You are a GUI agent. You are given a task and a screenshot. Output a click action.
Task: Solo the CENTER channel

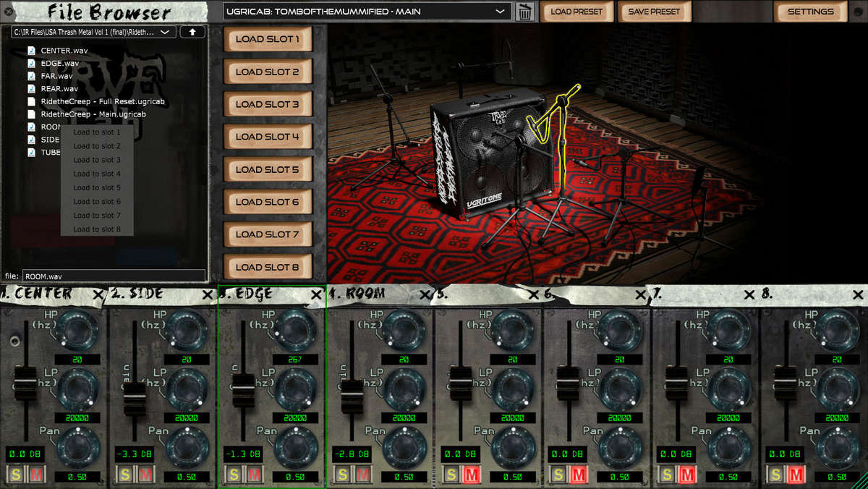(x=16, y=475)
